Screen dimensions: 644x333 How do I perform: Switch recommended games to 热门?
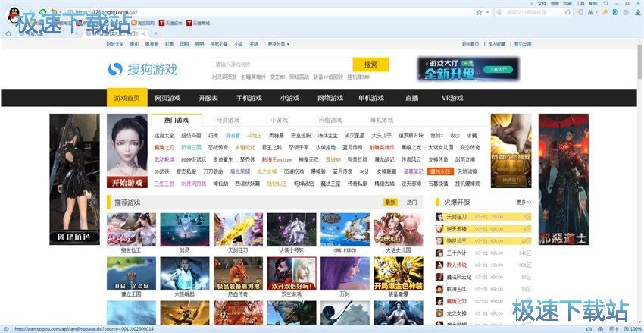click(411, 203)
